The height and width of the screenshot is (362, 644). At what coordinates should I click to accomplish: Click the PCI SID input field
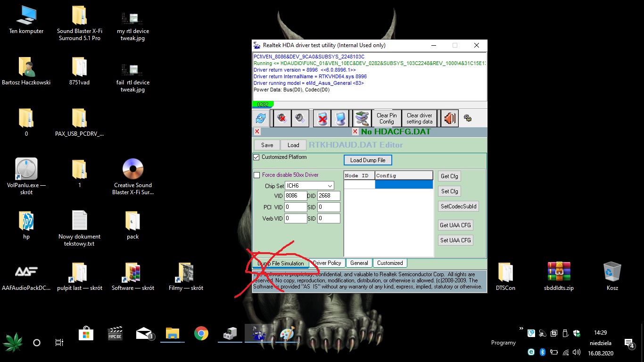click(329, 207)
